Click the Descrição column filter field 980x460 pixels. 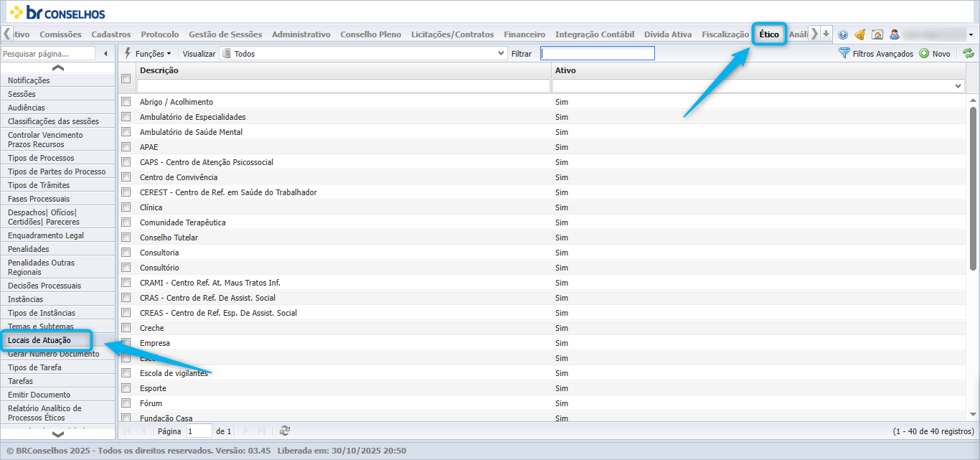click(x=344, y=86)
